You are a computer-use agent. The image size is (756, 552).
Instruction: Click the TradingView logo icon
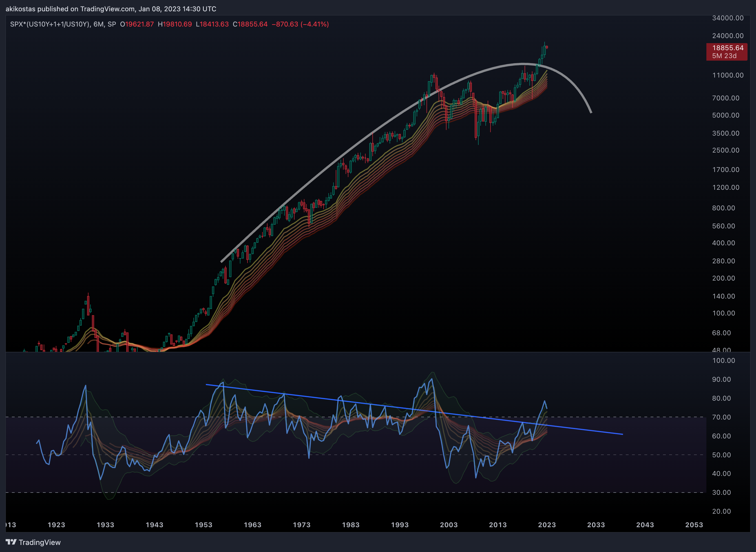(x=11, y=542)
